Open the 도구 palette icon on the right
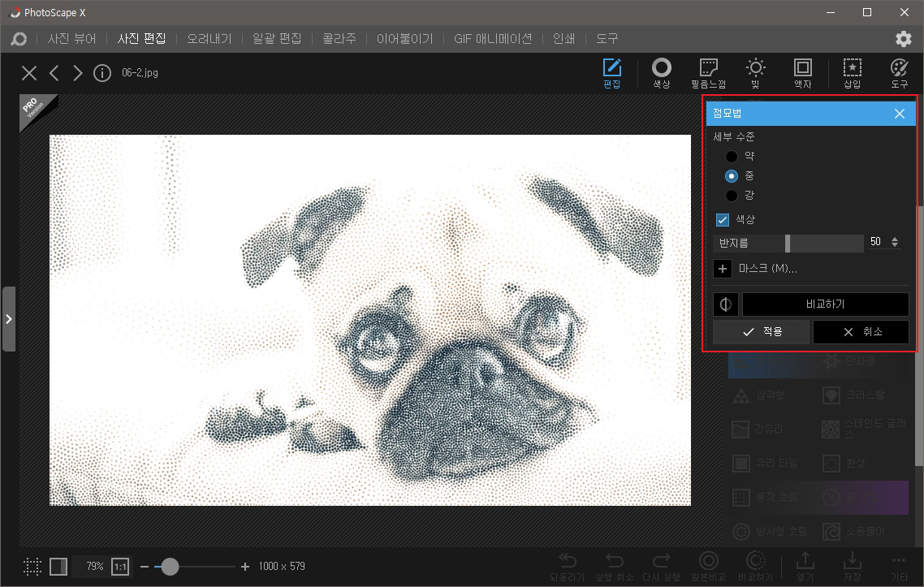Image resolution: width=924 pixels, height=587 pixels. point(900,73)
